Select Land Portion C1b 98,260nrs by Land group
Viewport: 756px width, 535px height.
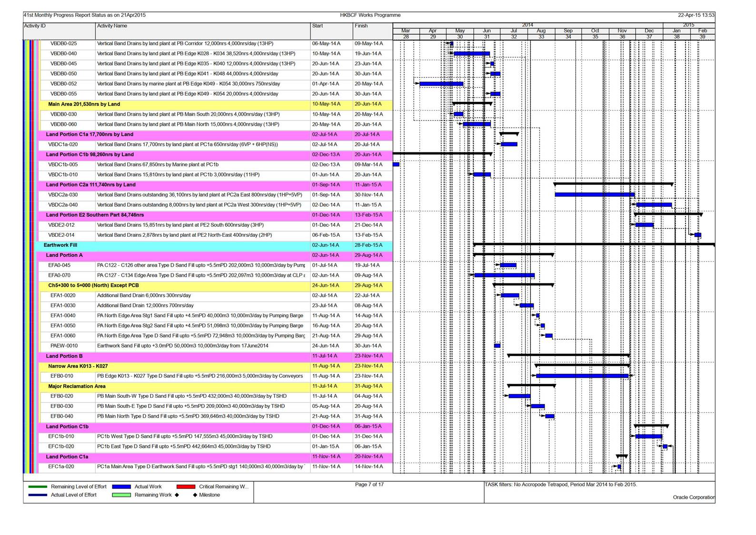(215, 155)
